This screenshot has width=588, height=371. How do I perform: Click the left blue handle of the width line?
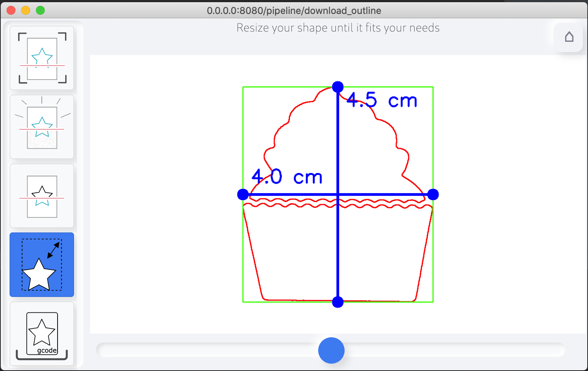click(243, 194)
